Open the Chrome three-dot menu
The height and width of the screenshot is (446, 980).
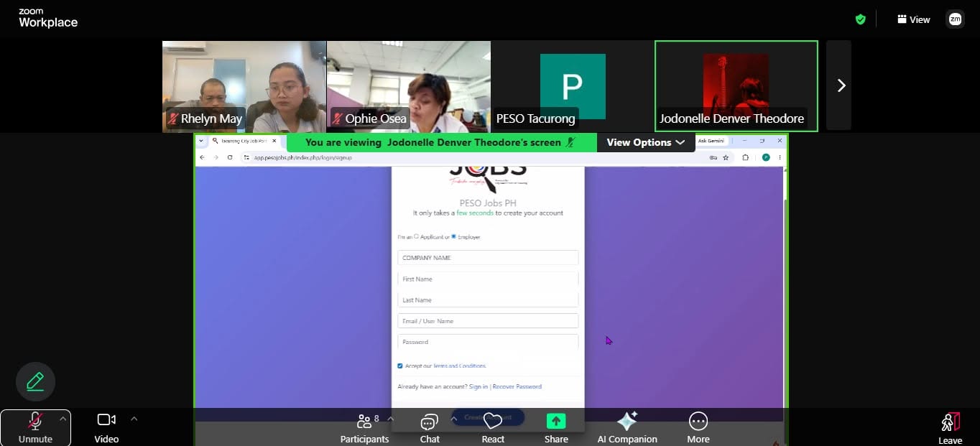click(780, 157)
